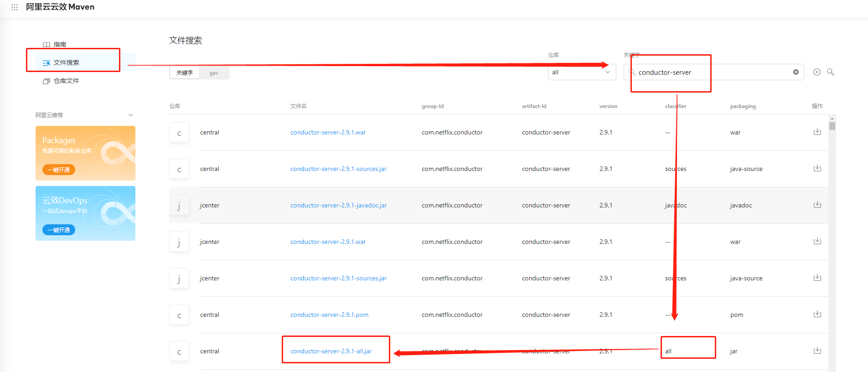The height and width of the screenshot is (372, 868).
Task: Download the all.jar via download icon
Action: (x=817, y=351)
